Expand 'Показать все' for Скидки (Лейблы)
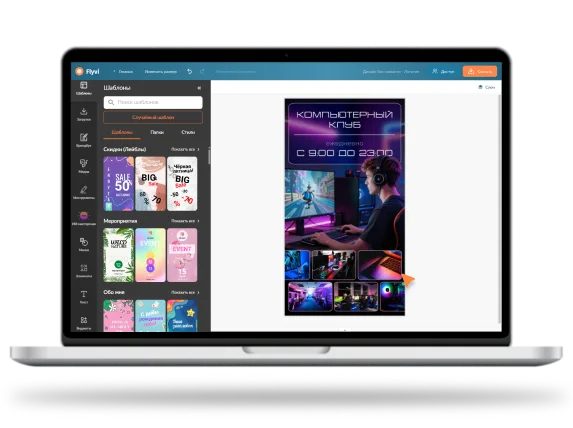This screenshot has width=573, height=428. tap(185, 149)
